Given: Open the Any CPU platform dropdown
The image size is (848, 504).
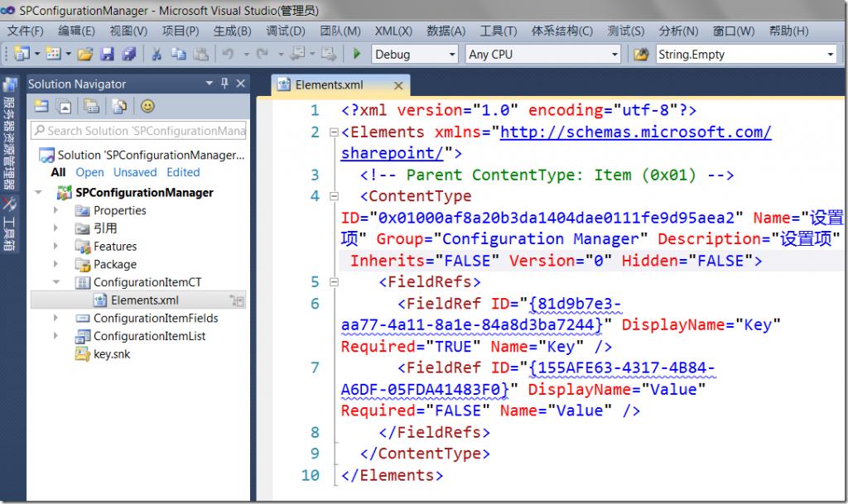Looking at the screenshot, I should coord(543,54).
